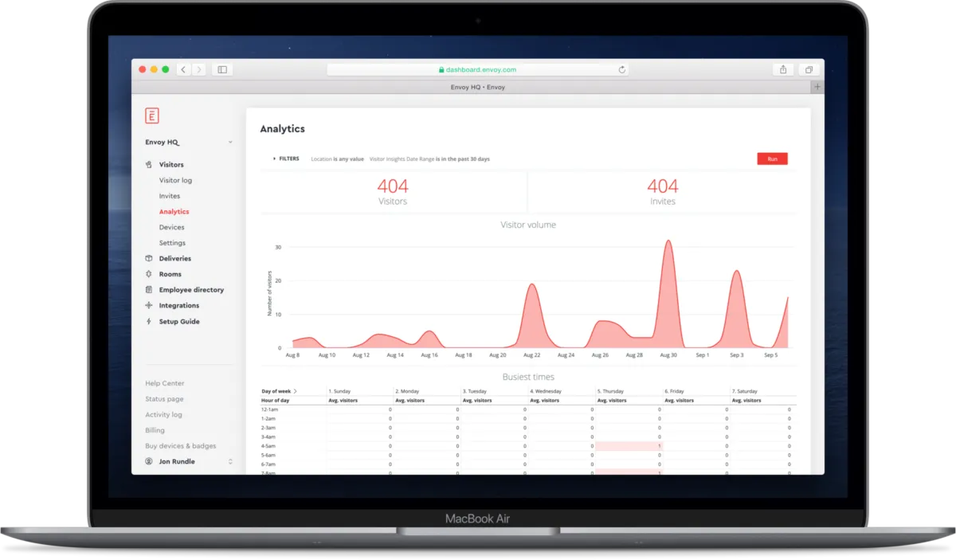Screen dimensions: 956x560
Task: Reload page with the refresh icon
Action: coord(622,70)
